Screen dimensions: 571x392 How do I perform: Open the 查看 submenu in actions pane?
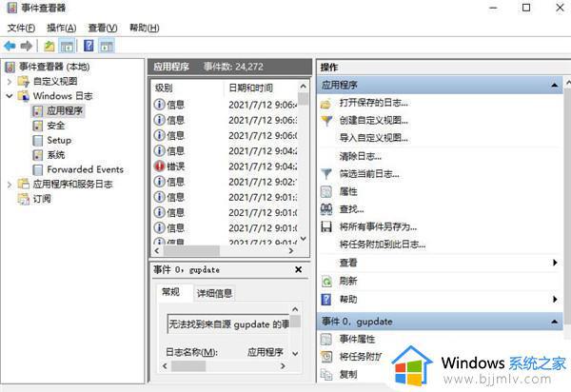[348, 263]
